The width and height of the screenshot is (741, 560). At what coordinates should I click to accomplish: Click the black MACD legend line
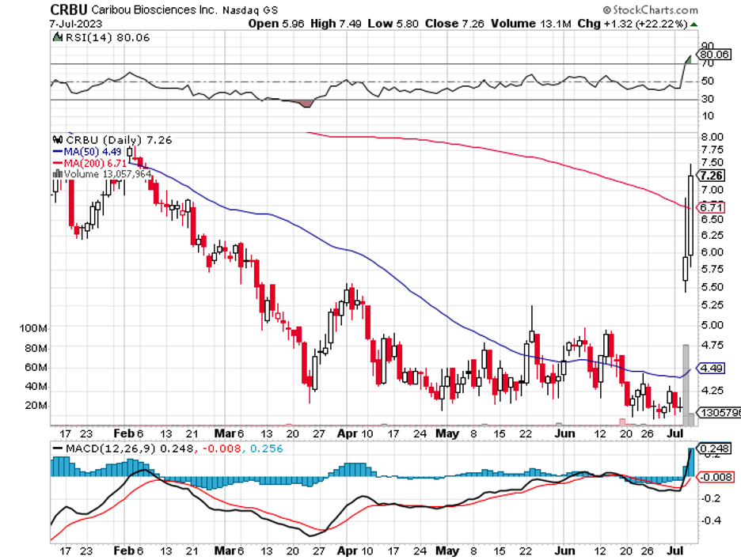point(58,448)
